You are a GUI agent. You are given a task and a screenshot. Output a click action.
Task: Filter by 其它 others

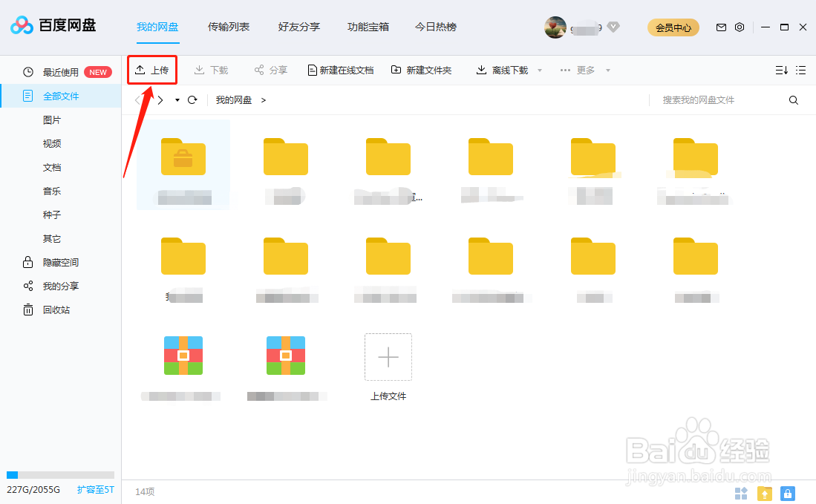[52, 239]
